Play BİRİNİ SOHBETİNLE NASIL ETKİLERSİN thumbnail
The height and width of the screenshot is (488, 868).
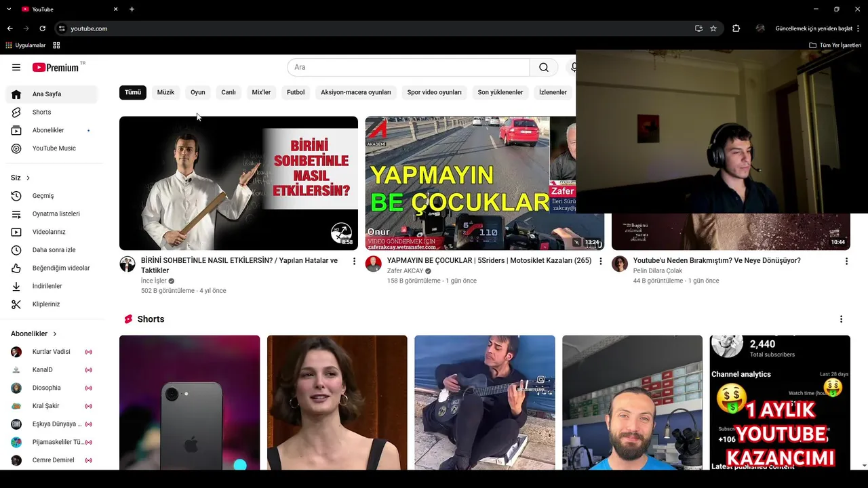click(239, 183)
